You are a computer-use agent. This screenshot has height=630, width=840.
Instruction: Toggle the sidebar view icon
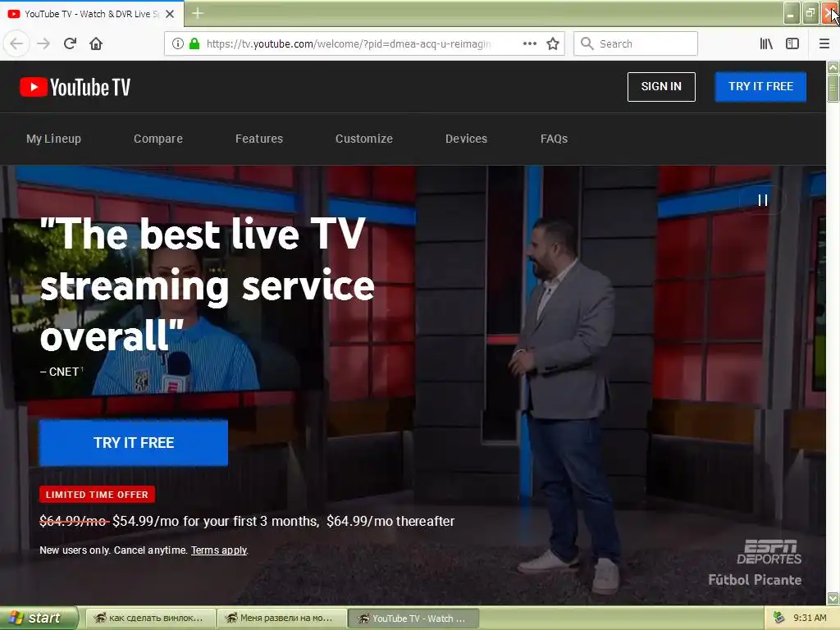tap(792, 43)
